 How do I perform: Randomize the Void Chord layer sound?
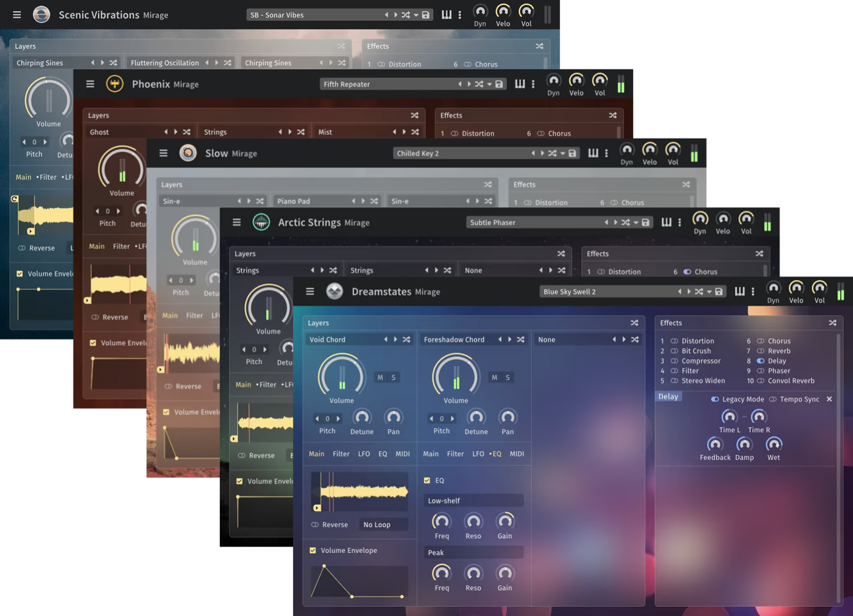[x=407, y=339]
